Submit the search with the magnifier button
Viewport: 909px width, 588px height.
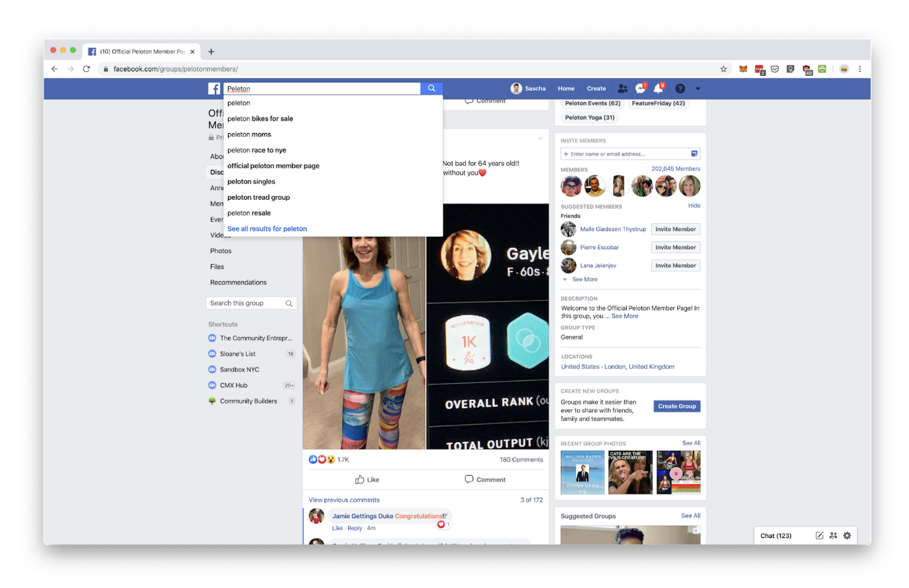point(432,88)
